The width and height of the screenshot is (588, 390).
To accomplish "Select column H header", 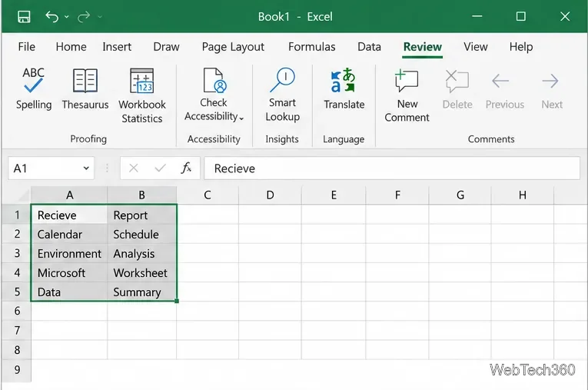I will tap(523, 195).
